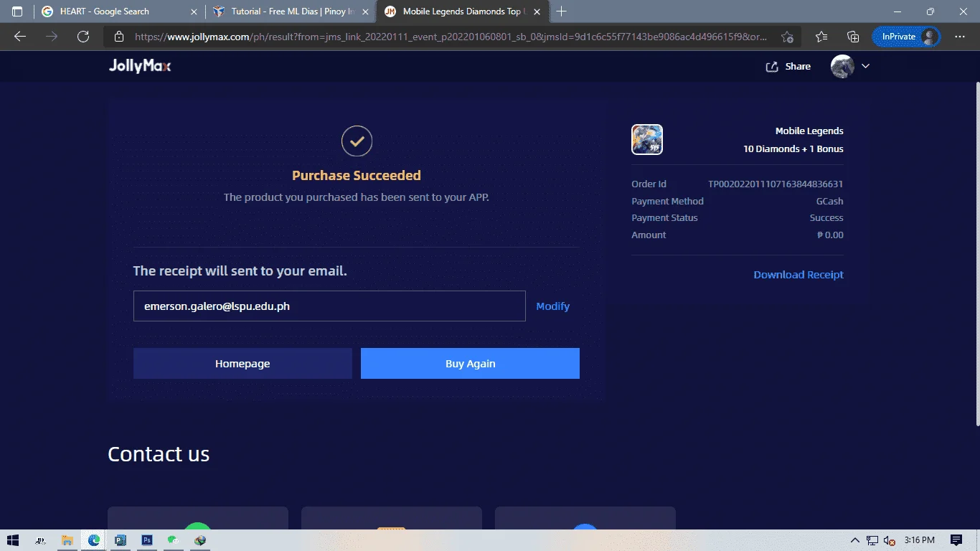The height and width of the screenshot is (551, 980).
Task: Open Photoshop from the taskbar
Action: [x=147, y=540]
